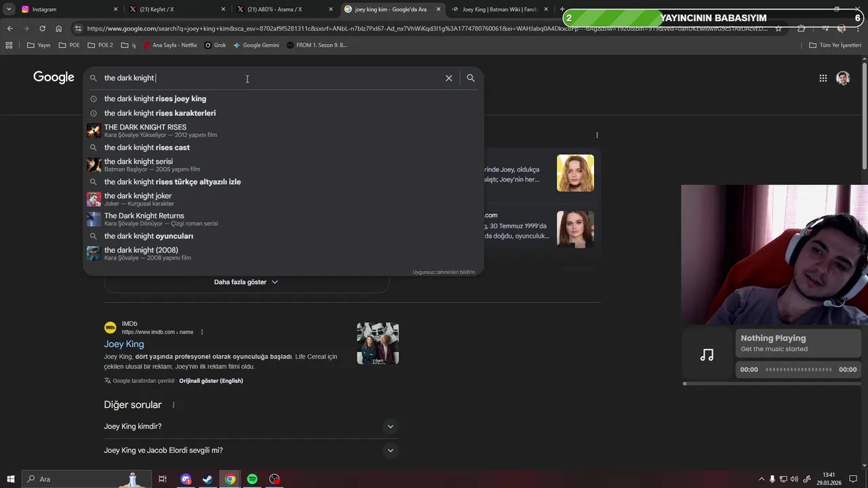
Task: Select suggestion the dark knight rises türkçe altyazılı izle
Action: point(283,182)
